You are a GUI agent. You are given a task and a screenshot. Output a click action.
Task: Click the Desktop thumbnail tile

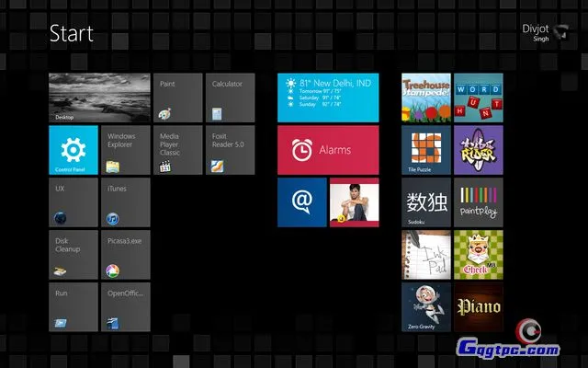tap(98, 98)
